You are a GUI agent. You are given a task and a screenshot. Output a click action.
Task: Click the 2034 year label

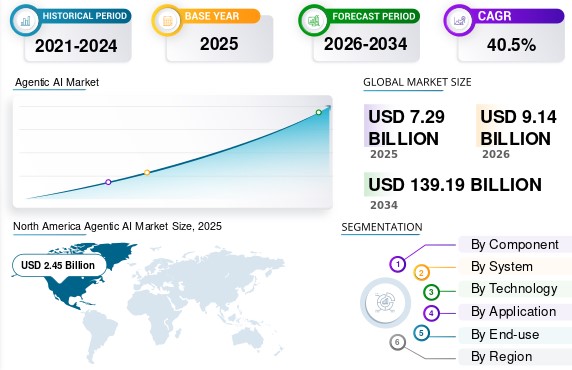click(384, 205)
